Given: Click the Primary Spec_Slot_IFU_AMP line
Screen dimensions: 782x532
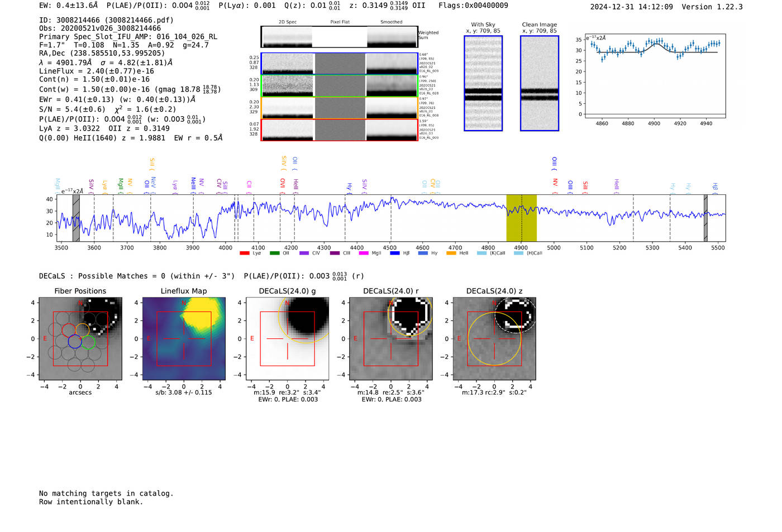Looking at the screenshot, I should pyautogui.click(x=128, y=37).
